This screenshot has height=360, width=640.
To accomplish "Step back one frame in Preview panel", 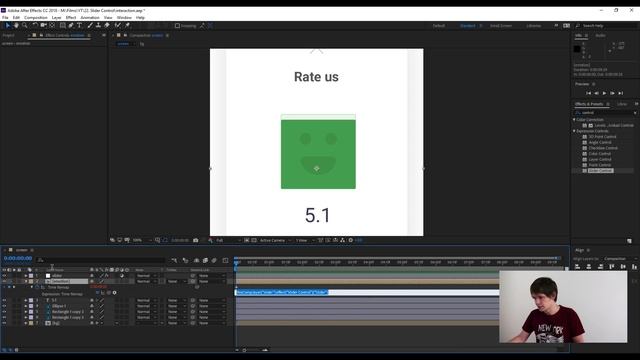I will pos(596,93).
